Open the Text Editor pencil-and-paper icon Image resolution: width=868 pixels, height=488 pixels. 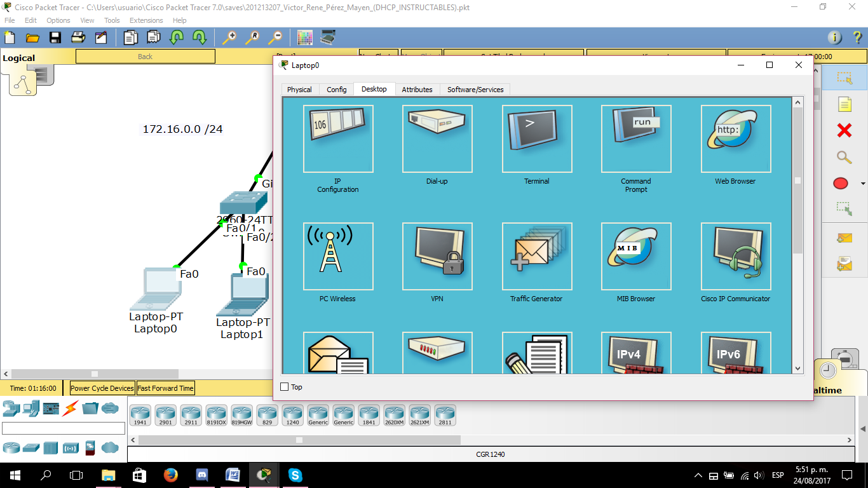click(x=537, y=353)
